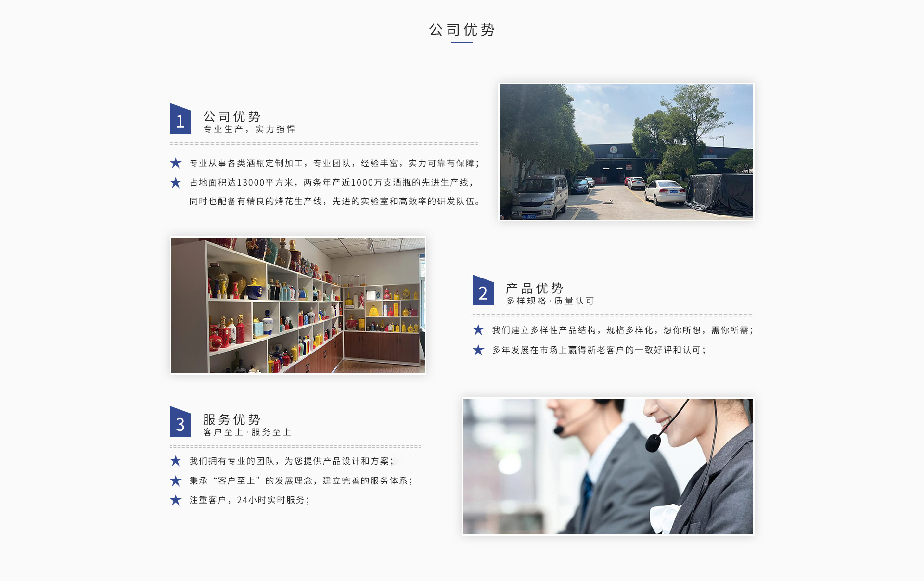The width and height of the screenshot is (924, 581).
Task: Click text 占地面积达13000平方米
Action: 241,183
